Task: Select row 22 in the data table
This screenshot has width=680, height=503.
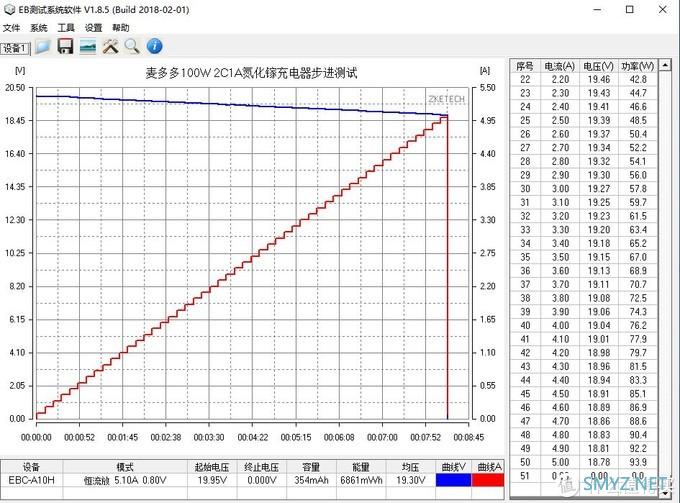Action: 584,79
